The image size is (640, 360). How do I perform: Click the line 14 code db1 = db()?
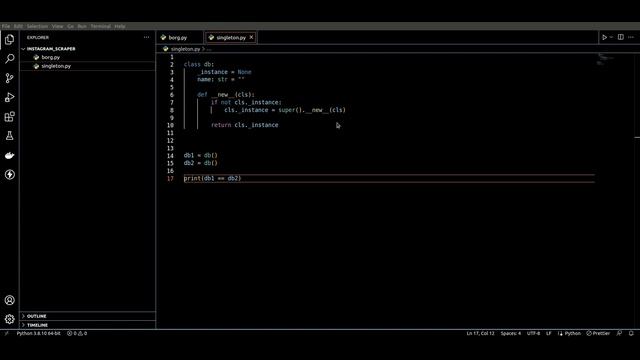click(200, 156)
